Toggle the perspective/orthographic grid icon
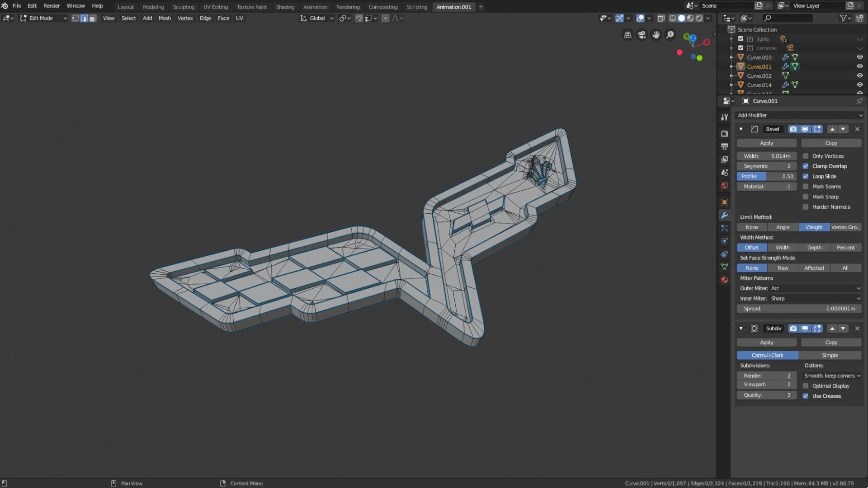Viewport: 868px width, 488px height. click(627, 35)
